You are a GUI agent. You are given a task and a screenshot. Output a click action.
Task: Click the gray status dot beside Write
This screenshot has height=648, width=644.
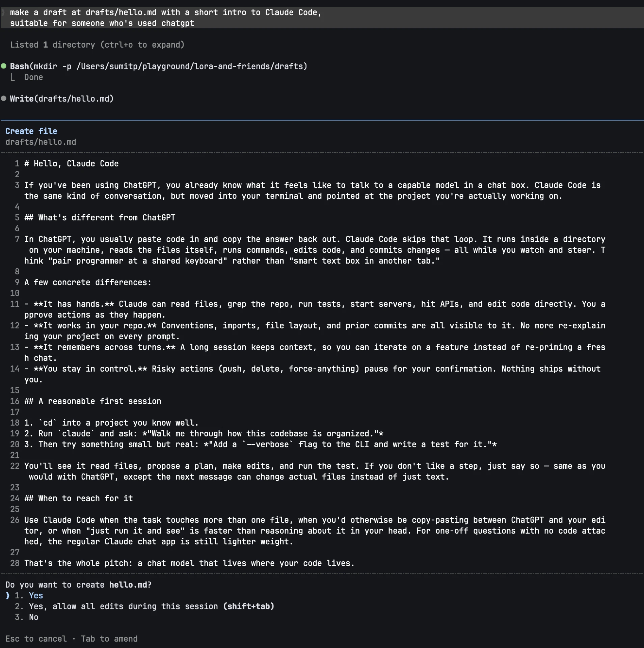(4, 98)
